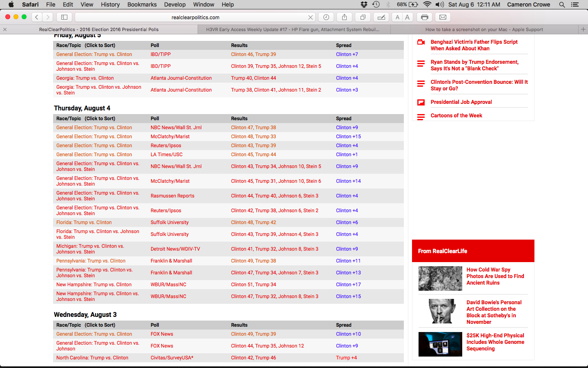The height and width of the screenshot is (368, 588).
Task: Click the Print toolbar button
Action: tap(425, 17)
